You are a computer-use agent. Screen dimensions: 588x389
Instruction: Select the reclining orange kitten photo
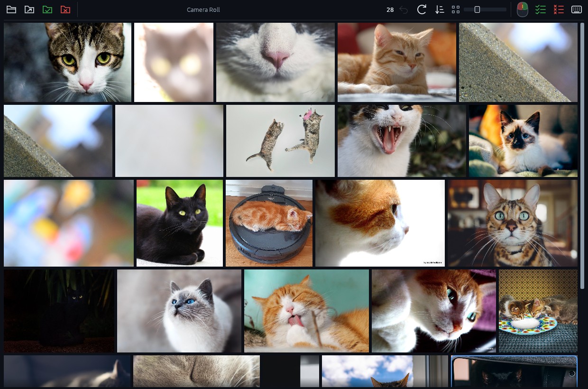point(397,62)
